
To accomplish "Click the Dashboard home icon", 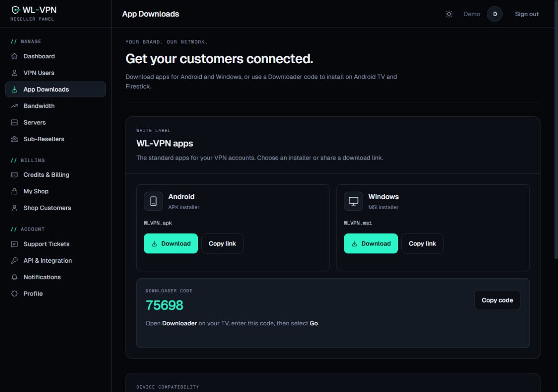I will coord(14,56).
